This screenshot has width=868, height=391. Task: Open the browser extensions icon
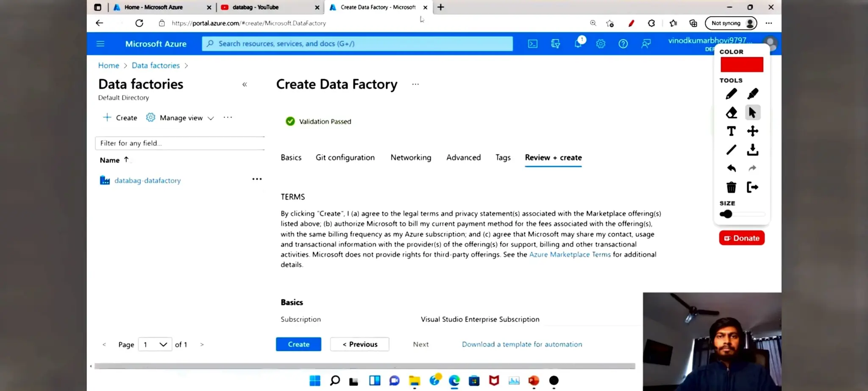[x=651, y=23]
